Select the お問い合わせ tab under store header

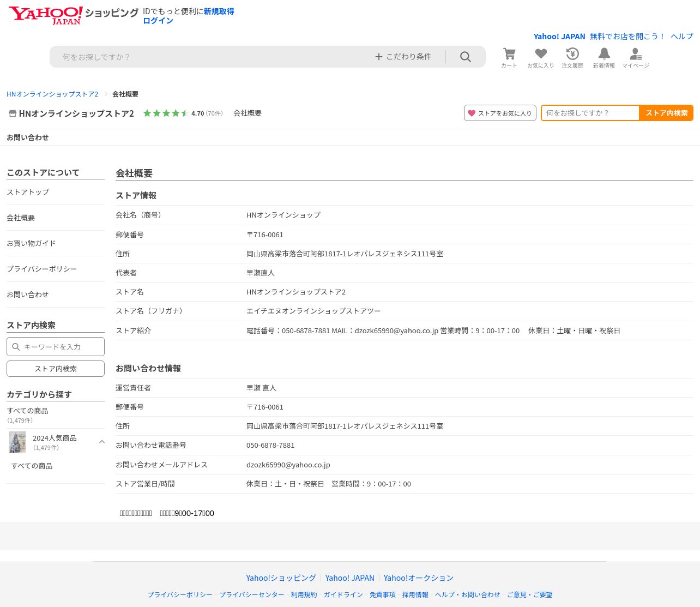pos(28,137)
